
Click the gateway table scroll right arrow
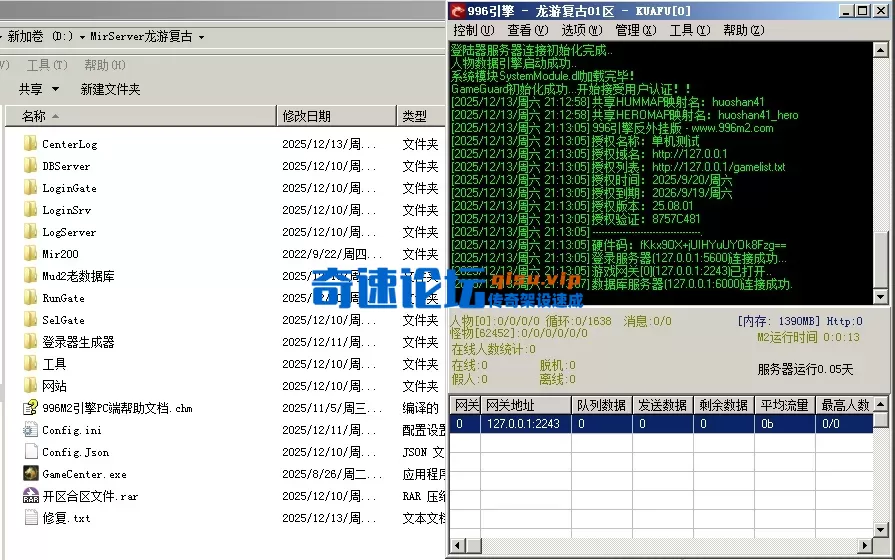pyautogui.click(x=865, y=545)
